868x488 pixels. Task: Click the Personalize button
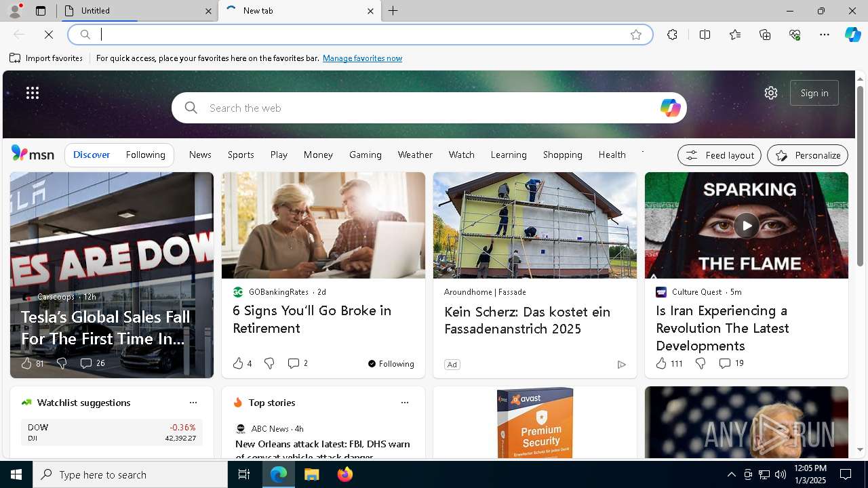coord(808,155)
